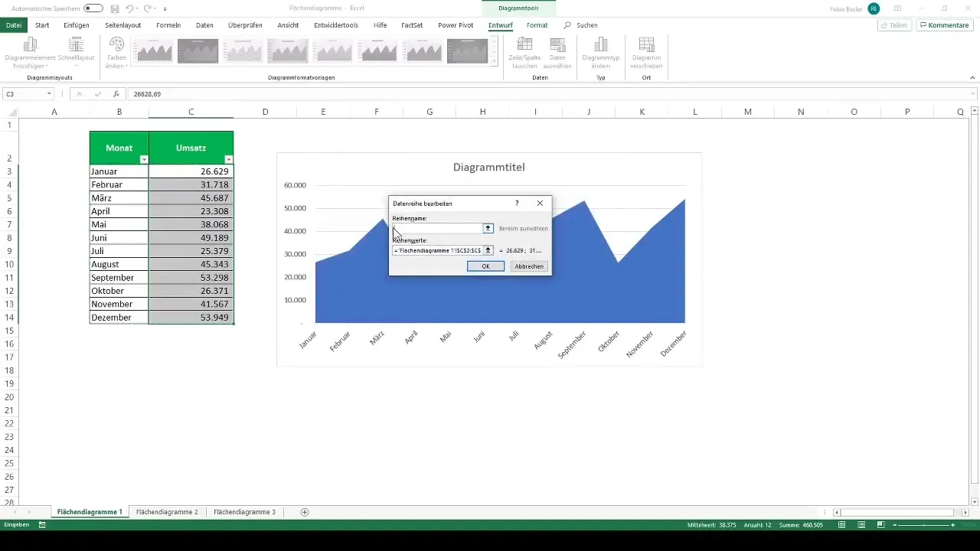Click the Reihenwerte range selector icon
Screen dimensions: 980x551
coord(488,250)
